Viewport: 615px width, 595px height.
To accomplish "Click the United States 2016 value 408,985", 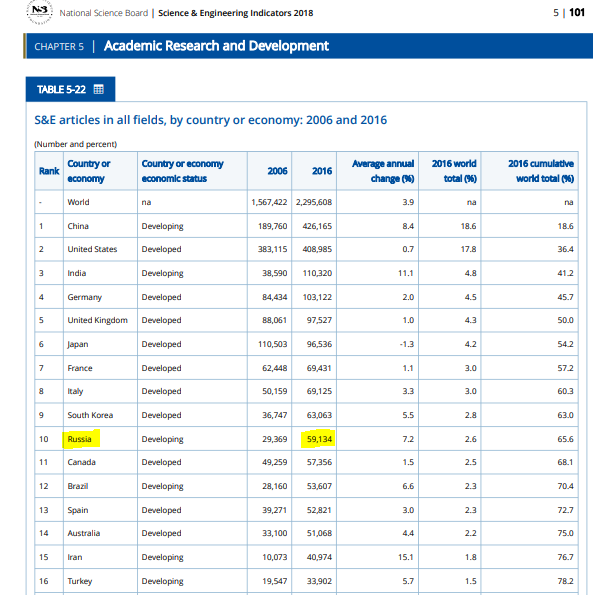I will [x=317, y=249].
